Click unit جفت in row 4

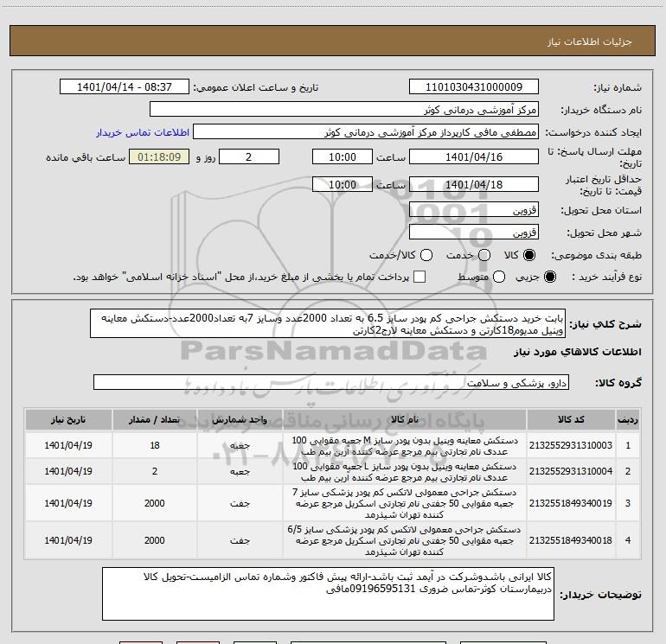[240, 540]
